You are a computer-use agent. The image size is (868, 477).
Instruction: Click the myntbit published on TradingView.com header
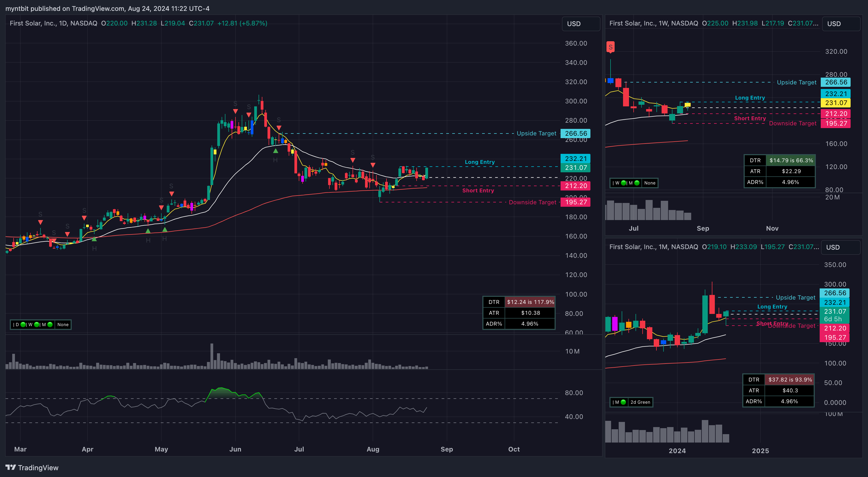pyautogui.click(x=108, y=8)
